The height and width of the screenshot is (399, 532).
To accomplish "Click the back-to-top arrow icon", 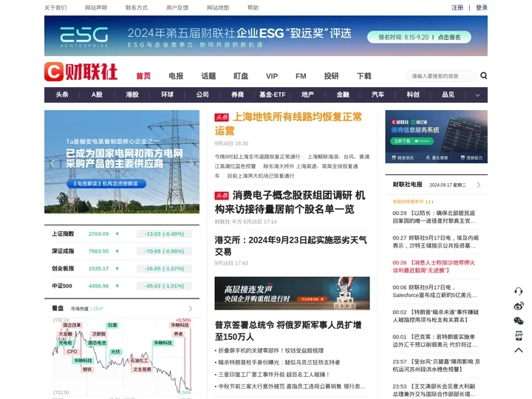I will (519, 350).
